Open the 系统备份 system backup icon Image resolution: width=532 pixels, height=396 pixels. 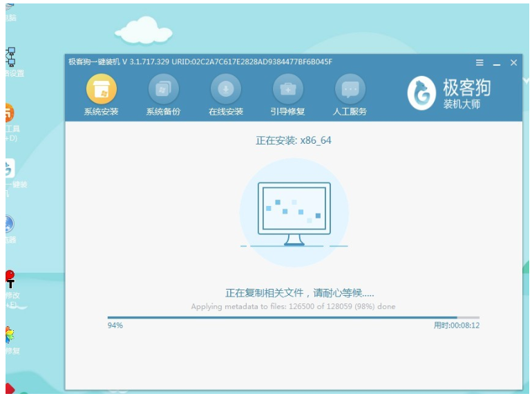(163, 89)
